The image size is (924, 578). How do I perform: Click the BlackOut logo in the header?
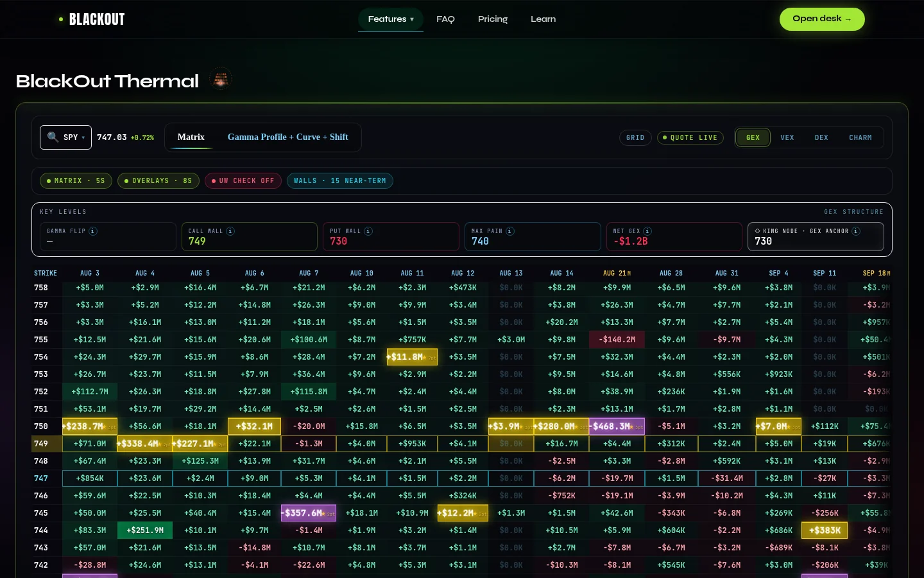pyautogui.click(x=92, y=19)
